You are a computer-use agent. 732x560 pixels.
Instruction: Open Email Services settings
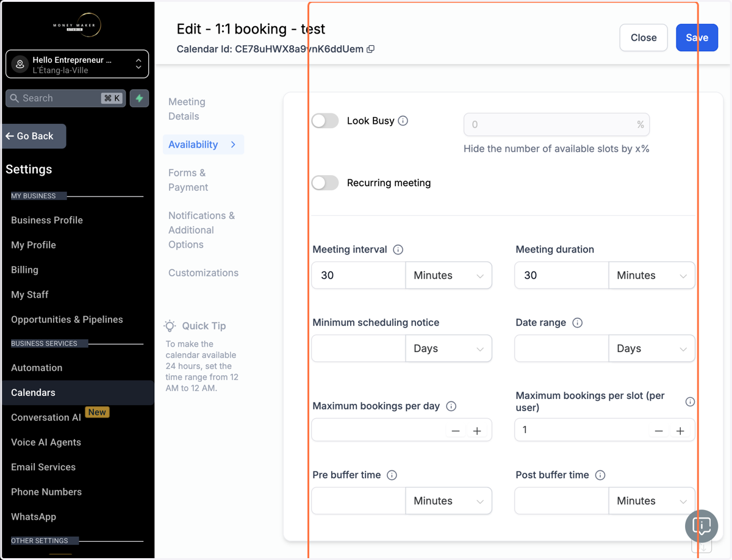coord(43,467)
